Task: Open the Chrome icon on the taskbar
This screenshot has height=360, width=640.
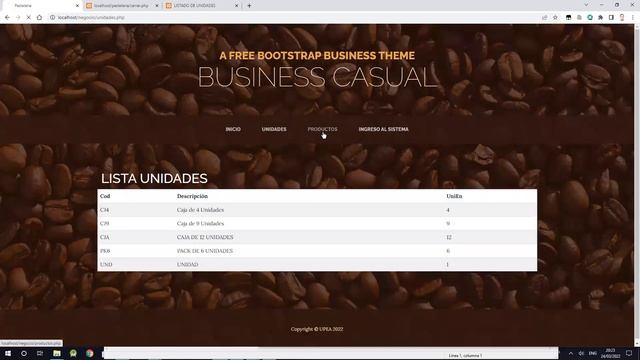Action: (x=89, y=353)
